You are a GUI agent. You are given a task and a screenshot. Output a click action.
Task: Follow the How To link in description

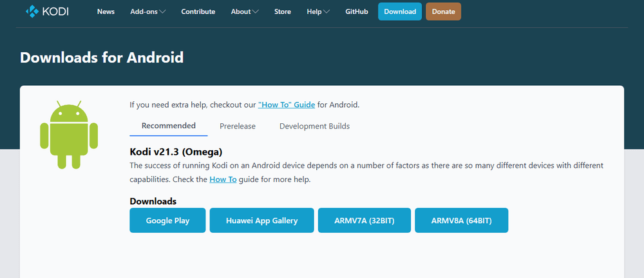[x=223, y=180]
